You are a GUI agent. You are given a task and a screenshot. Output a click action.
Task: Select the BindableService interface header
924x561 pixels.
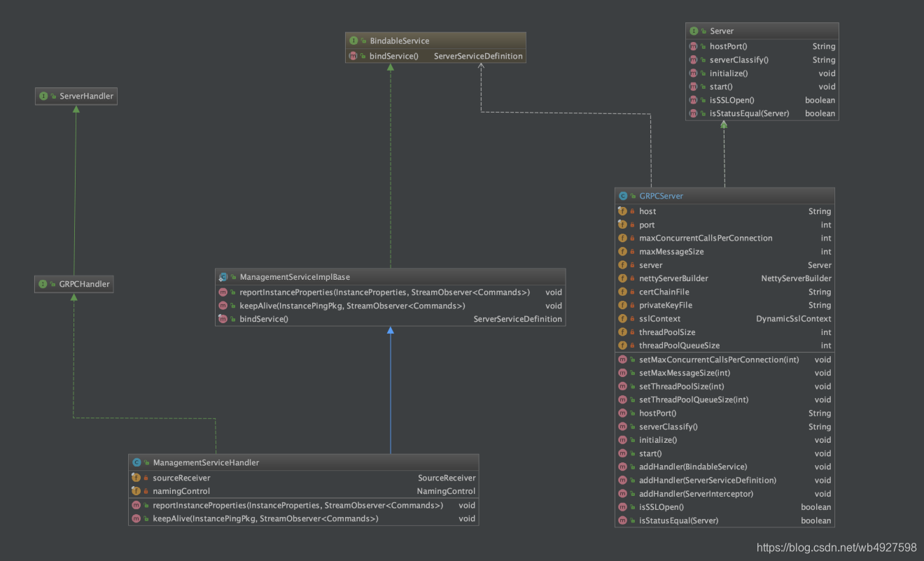[x=435, y=41]
